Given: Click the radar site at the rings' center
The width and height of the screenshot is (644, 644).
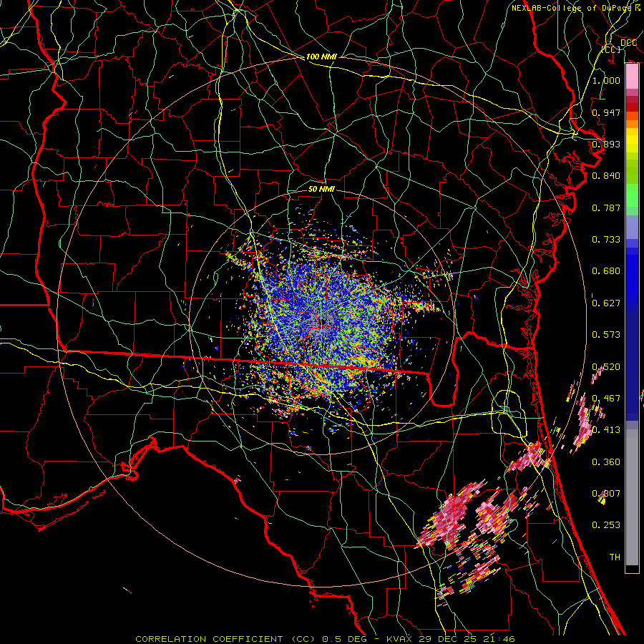Looking at the screenshot, I should 322,322.
